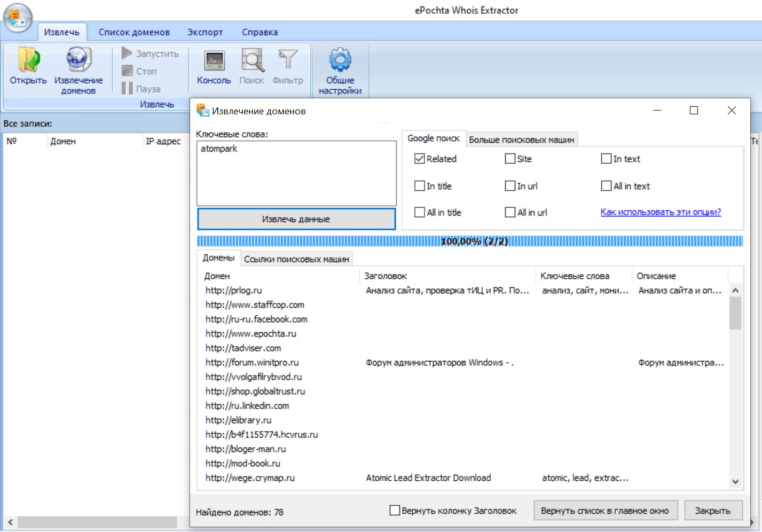The image size is (762, 532).
Task: Tick the In text checkbox
Action: pyautogui.click(x=606, y=159)
